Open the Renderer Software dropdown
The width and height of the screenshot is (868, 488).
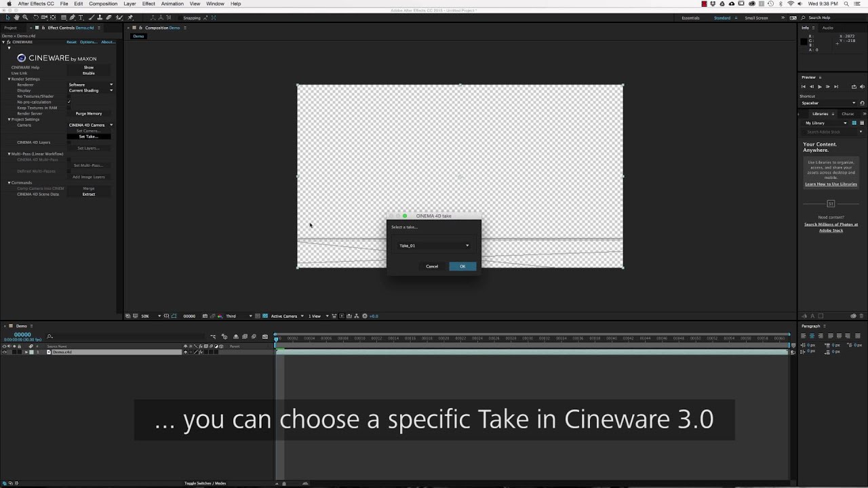point(90,85)
